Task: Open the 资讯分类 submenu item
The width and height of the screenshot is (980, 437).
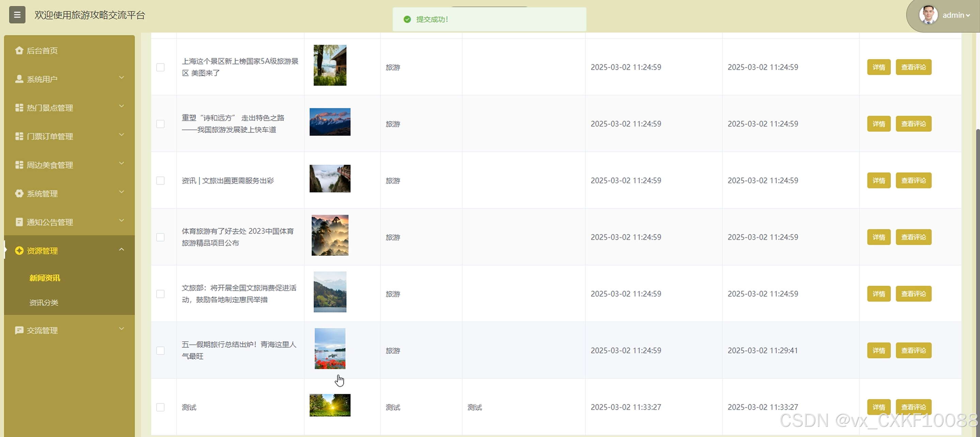Action: (x=44, y=302)
